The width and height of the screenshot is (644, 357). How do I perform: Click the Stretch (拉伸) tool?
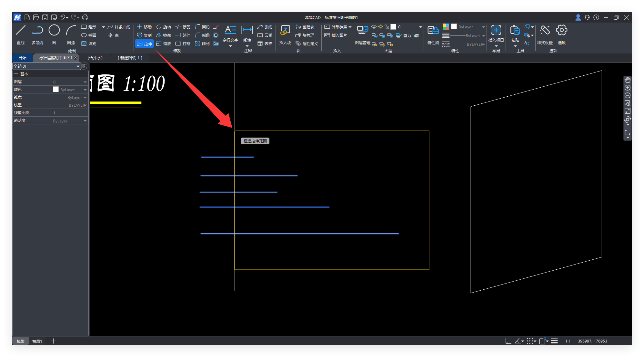coord(144,44)
